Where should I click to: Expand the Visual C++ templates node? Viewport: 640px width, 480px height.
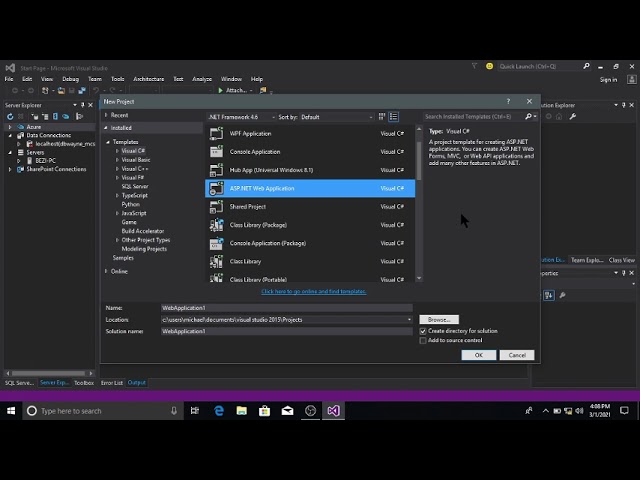coord(118,169)
